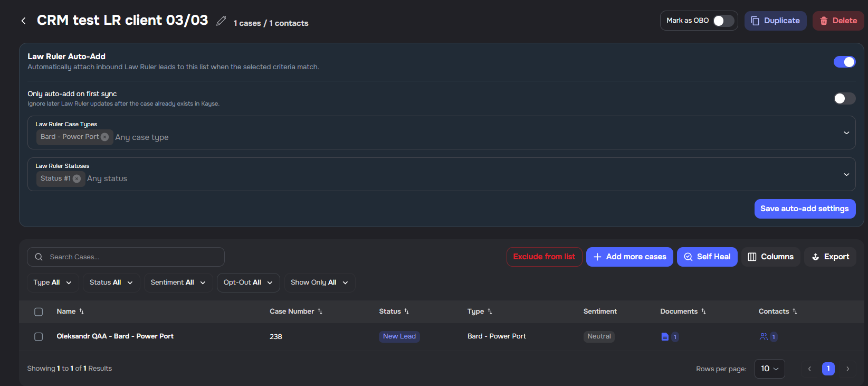The image size is (868, 386).
Task: Remove the Bard - Power Port chip
Action: point(104,137)
